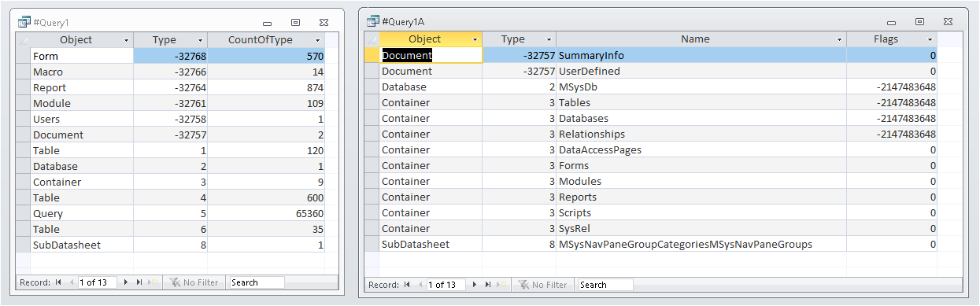Click the Scripts name cell in #Query1A
The width and height of the screenshot is (980, 306).
(x=701, y=212)
